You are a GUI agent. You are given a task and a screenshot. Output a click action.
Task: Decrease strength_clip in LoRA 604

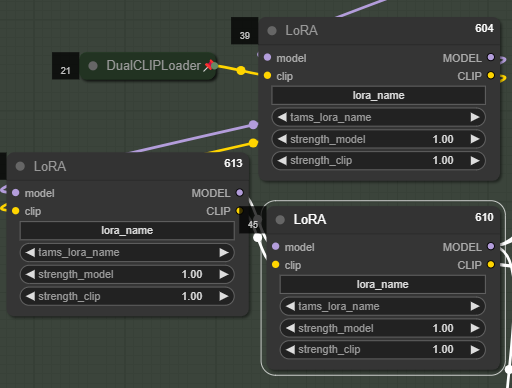coord(282,161)
